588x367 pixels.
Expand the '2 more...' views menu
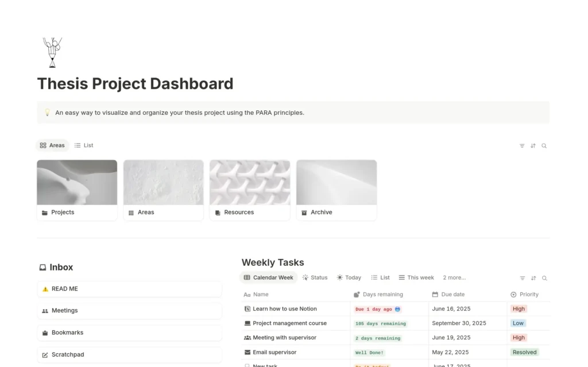click(454, 277)
